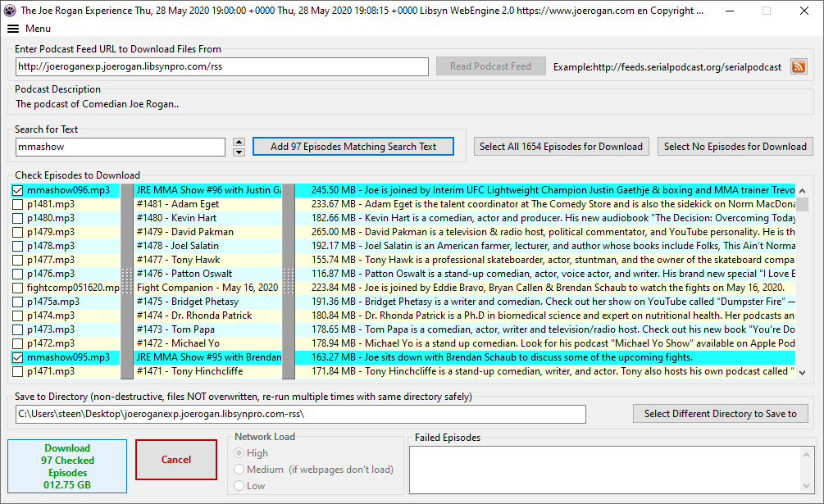
Task: Select title '#1474 - Dr. Rhonda Patrick'
Action: tap(194, 316)
